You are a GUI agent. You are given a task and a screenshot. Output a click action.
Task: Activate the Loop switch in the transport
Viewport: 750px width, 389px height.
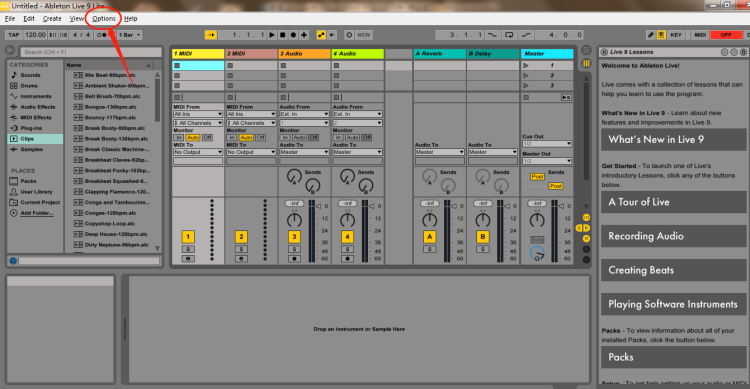pos(509,35)
